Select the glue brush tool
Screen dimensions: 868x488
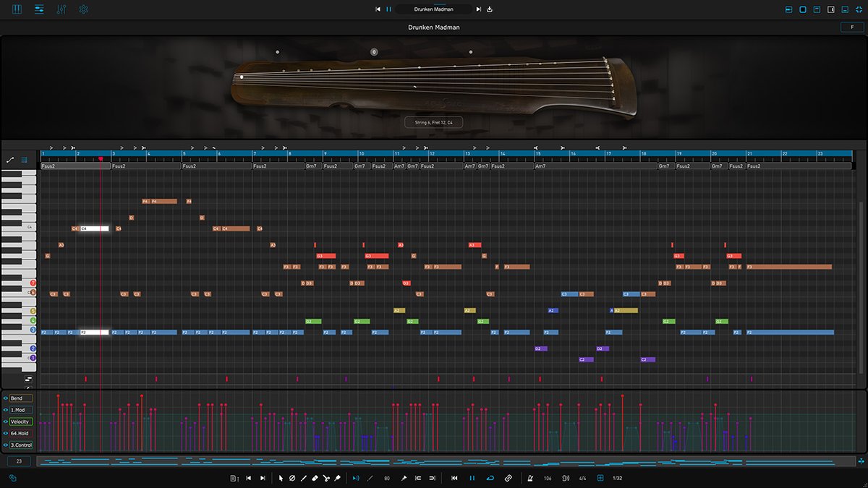337,478
